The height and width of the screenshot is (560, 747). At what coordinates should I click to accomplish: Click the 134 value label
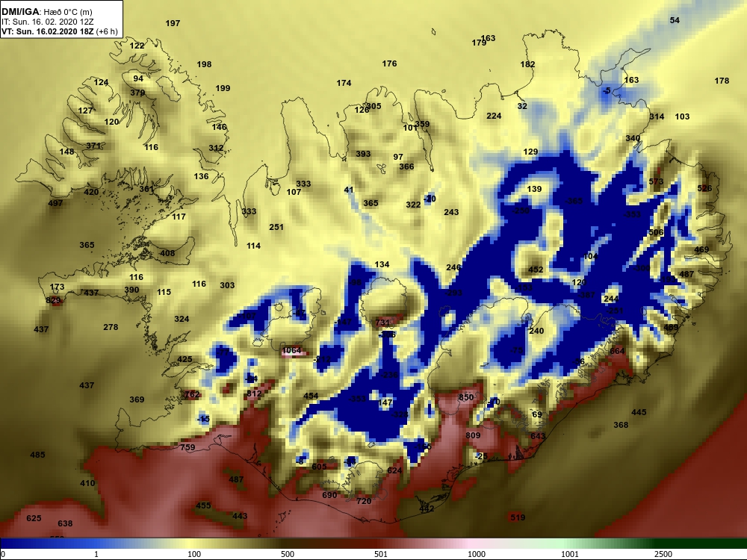382,264
